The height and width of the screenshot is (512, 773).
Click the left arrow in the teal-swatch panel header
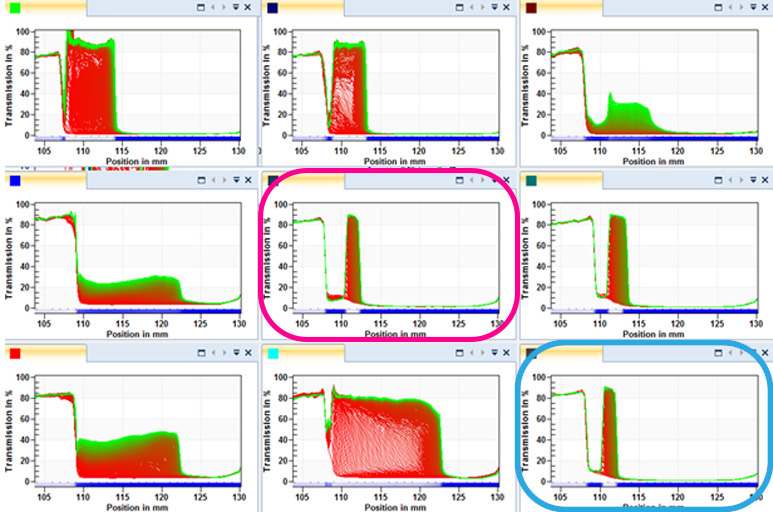[730, 180]
